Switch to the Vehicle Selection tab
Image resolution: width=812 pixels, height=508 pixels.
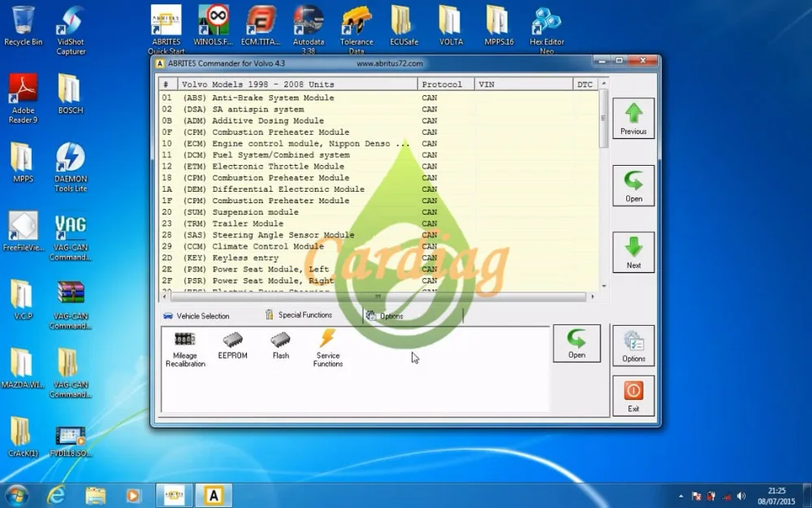tap(196, 315)
